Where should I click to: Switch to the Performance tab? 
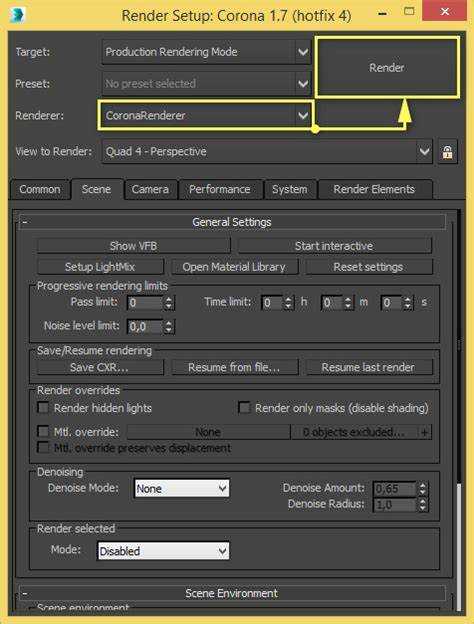point(220,189)
